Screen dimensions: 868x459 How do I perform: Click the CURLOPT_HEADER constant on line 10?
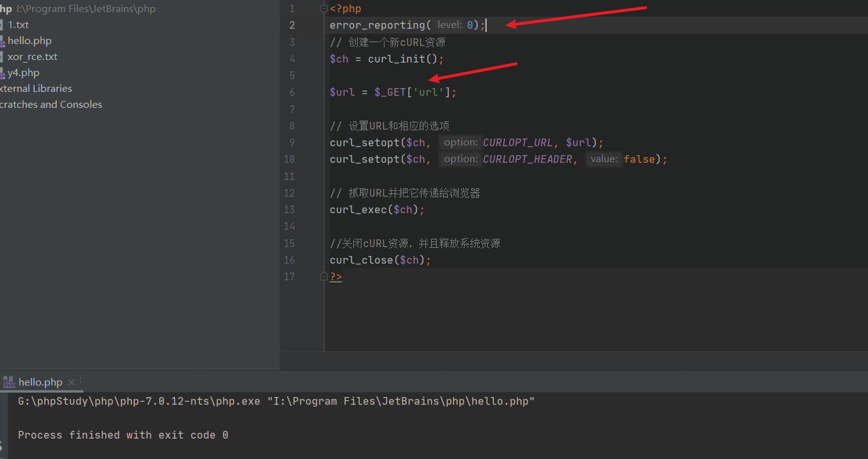[x=527, y=159]
